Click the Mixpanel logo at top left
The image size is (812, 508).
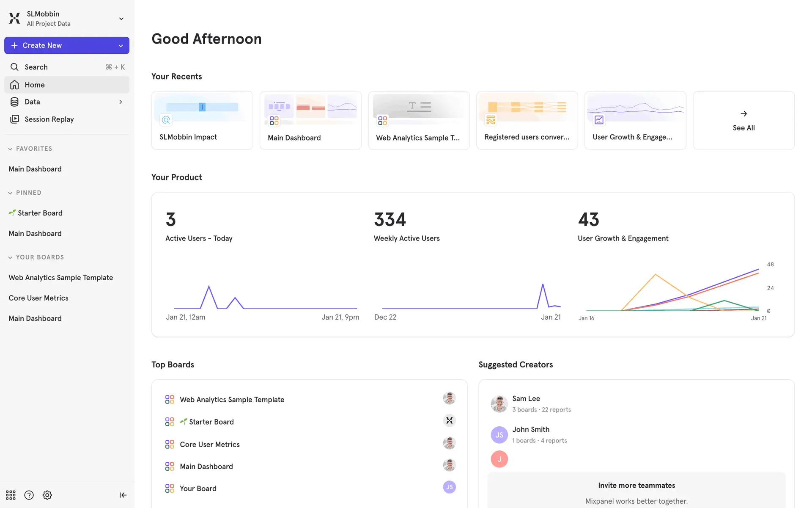pyautogui.click(x=14, y=18)
